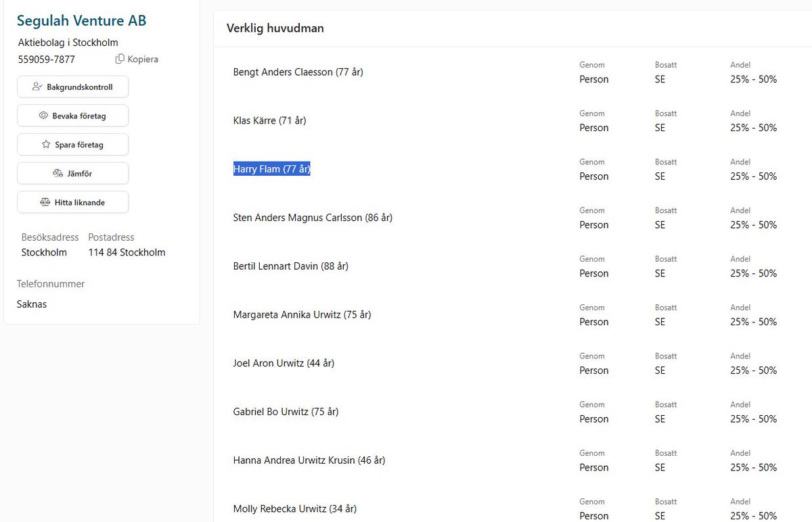
Task: Click highlighted name Harry Flam
Action: 271,169
